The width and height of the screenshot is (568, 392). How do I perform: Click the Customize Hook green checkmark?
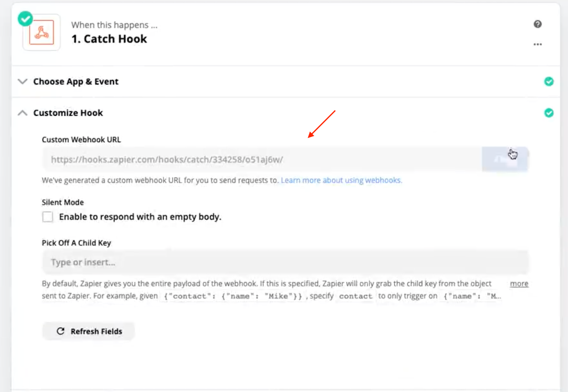point(549,113)
